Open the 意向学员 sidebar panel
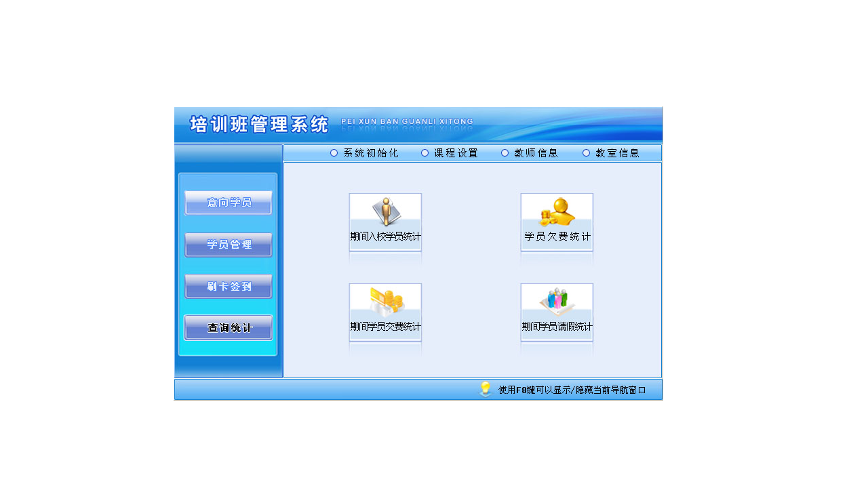868x488 pixels. [228, 201]
